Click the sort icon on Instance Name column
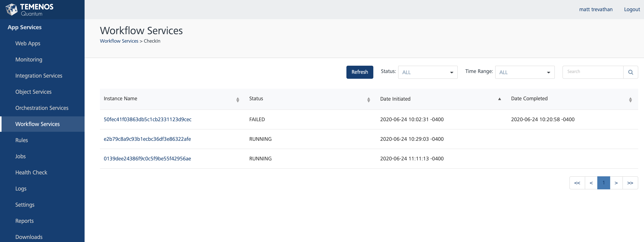Screen dimensions: 644x242 237,99
